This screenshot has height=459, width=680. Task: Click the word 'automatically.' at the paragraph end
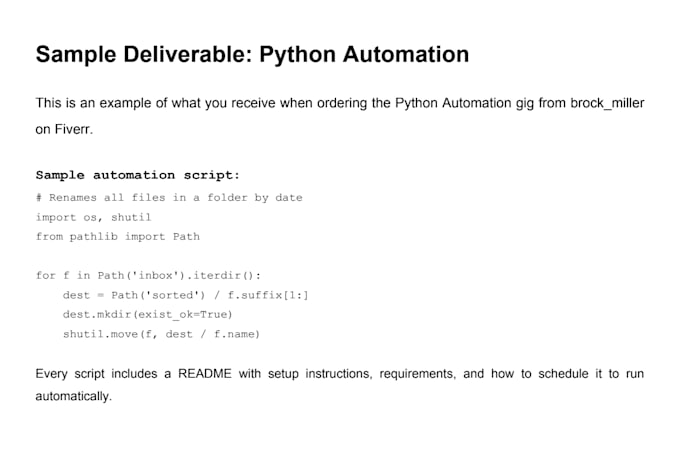74,397
